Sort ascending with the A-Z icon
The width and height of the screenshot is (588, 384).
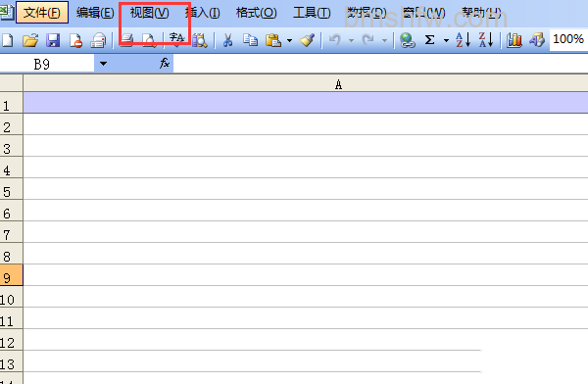464,40
